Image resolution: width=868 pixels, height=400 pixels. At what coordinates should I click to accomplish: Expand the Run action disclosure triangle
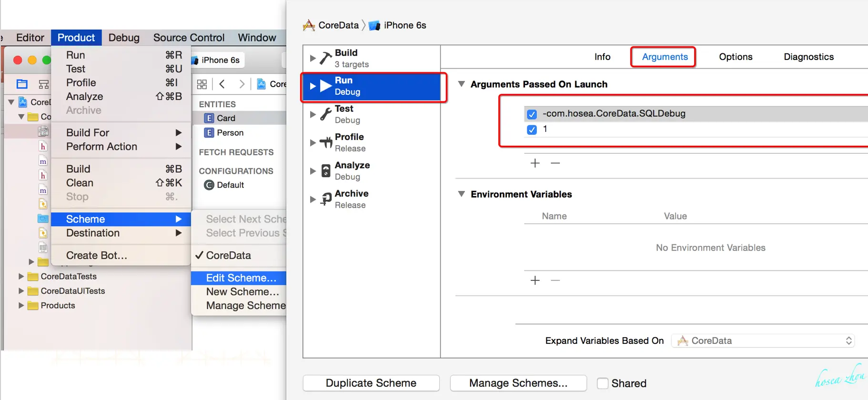[x=313, y=86]
